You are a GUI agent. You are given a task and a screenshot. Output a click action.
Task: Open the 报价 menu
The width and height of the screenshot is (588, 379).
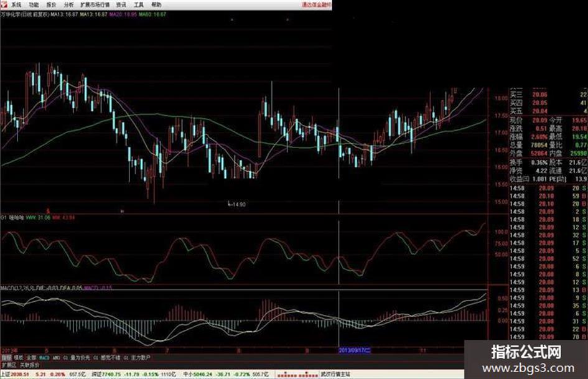pyautogui.click(x=52, y=5)
